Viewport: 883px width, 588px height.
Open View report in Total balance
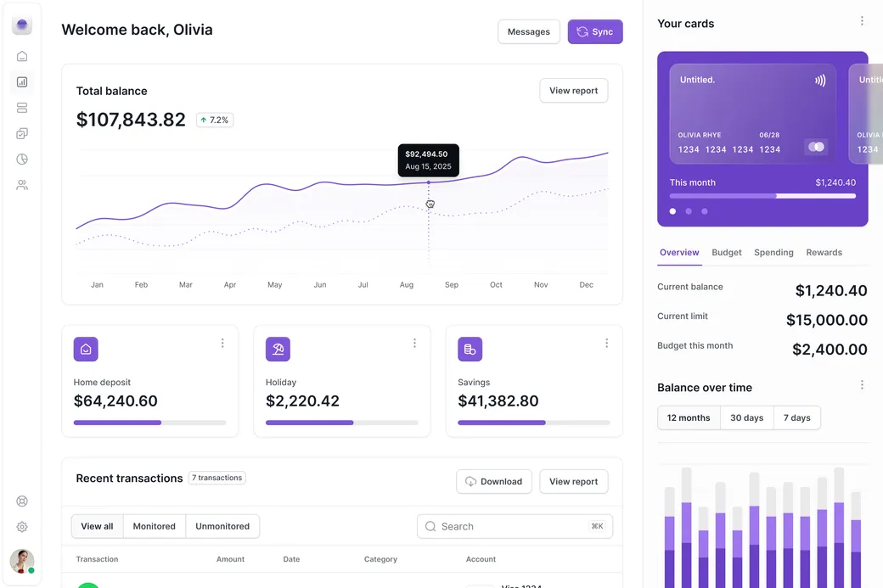click(573, 91)
